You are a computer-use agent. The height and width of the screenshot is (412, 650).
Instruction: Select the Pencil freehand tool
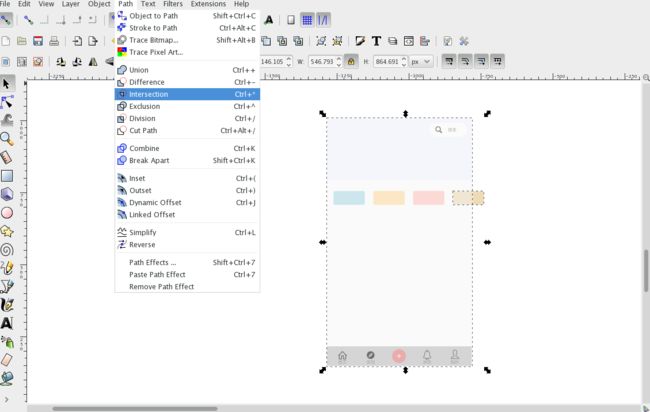(7, 268)
